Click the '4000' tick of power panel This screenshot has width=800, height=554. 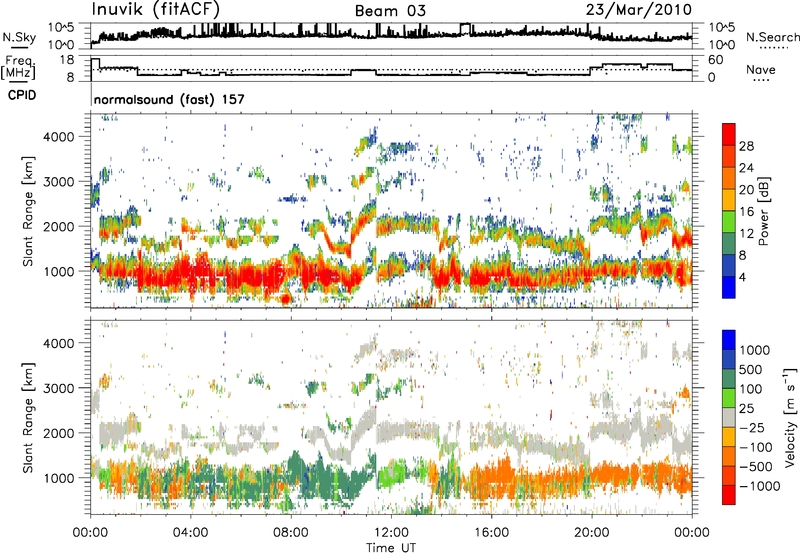click(x=58, y=137)
